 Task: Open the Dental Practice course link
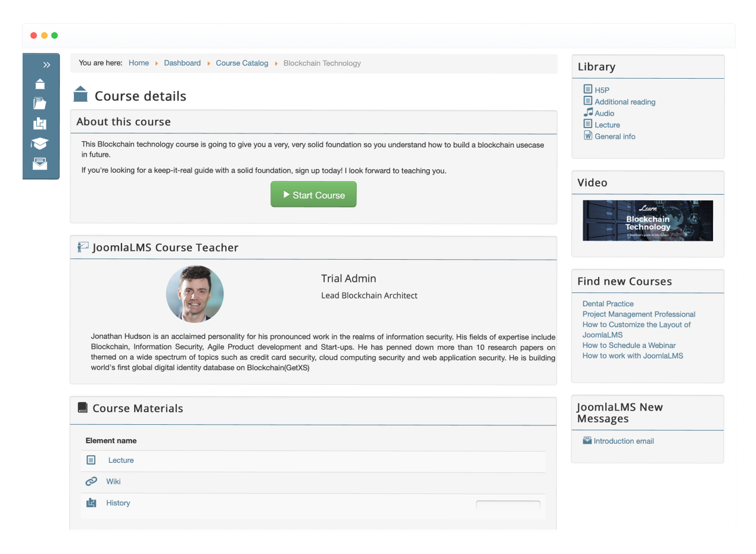608,304
